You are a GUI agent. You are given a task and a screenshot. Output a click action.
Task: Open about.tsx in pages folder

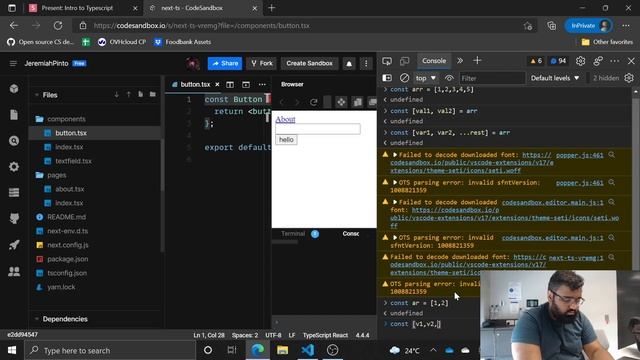pyautogui.click(x=70, y=189)
